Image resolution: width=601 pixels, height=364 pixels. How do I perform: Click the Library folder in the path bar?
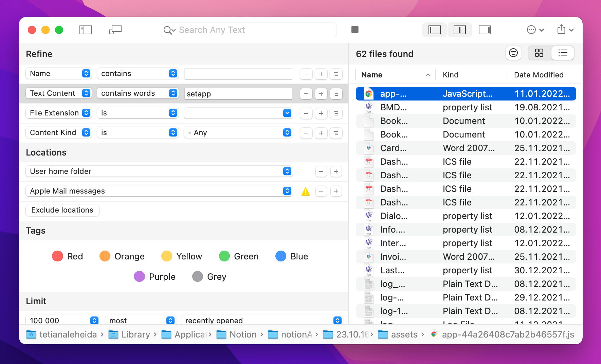(x=129, y=334)
